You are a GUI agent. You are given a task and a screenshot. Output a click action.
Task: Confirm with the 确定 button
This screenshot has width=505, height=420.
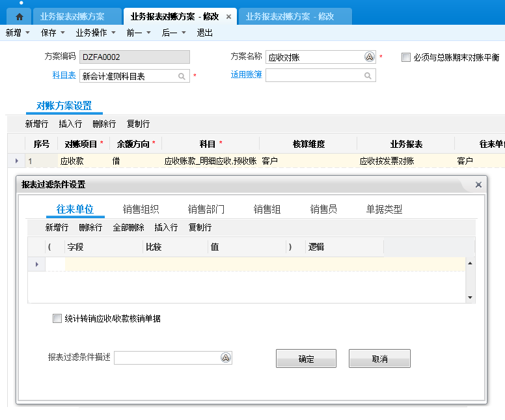coord(306,359)
